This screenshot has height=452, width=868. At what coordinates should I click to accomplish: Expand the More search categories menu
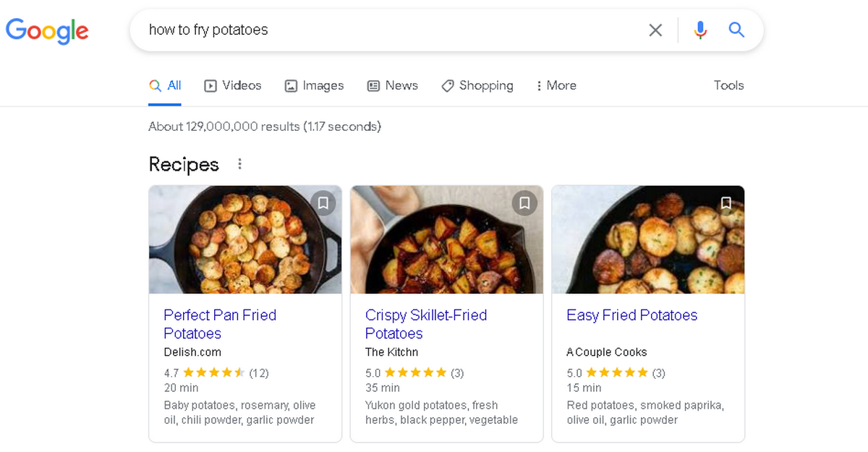tap(556, 85)
